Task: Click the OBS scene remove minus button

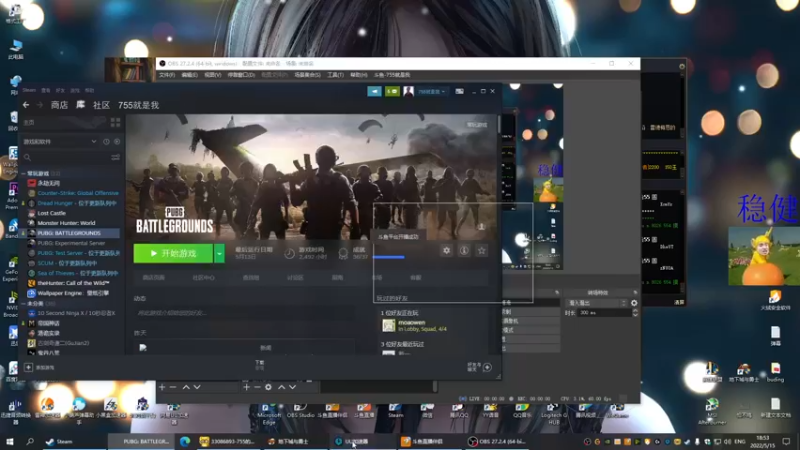Action: pos(173,387)
